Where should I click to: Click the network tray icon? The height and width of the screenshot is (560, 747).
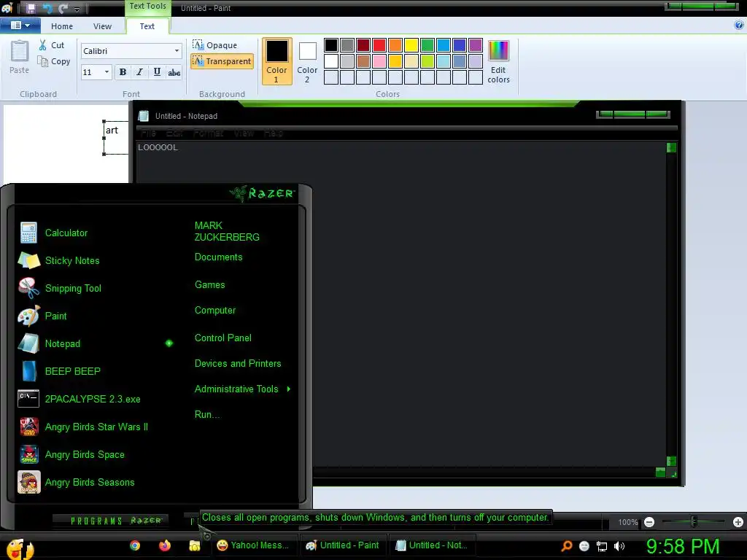click(x=602, y=547)
